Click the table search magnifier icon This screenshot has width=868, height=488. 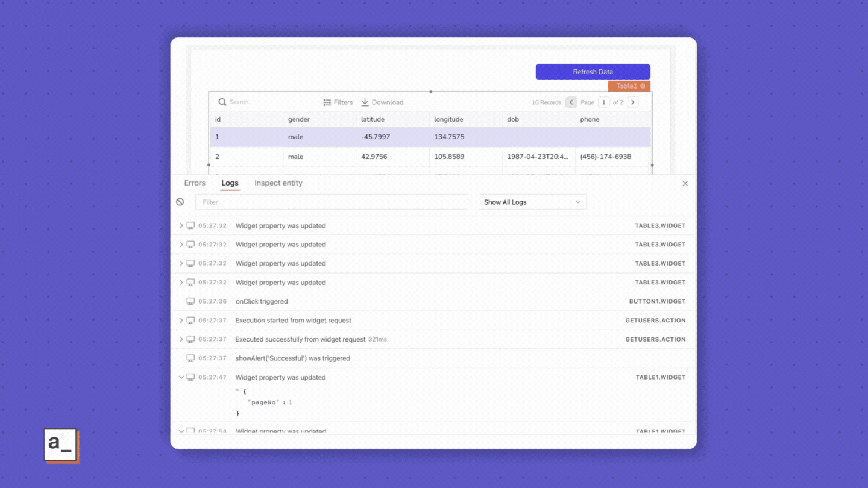(222, 102)
